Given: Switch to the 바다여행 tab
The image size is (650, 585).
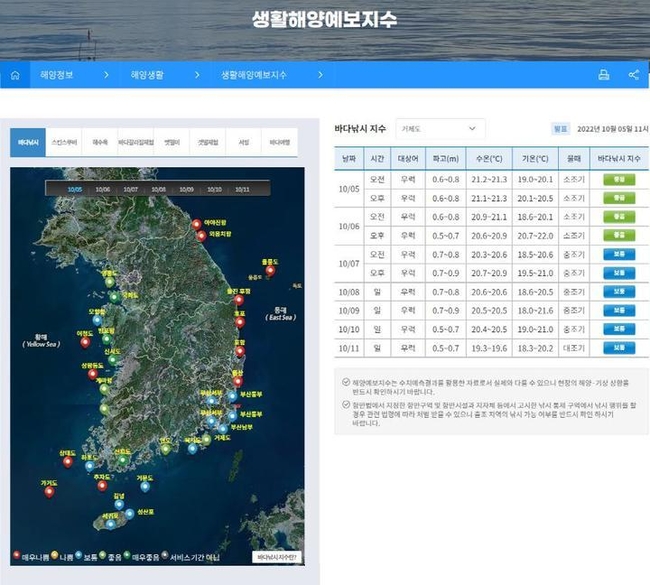Looking at the screenshot, I should coord(279,143).
